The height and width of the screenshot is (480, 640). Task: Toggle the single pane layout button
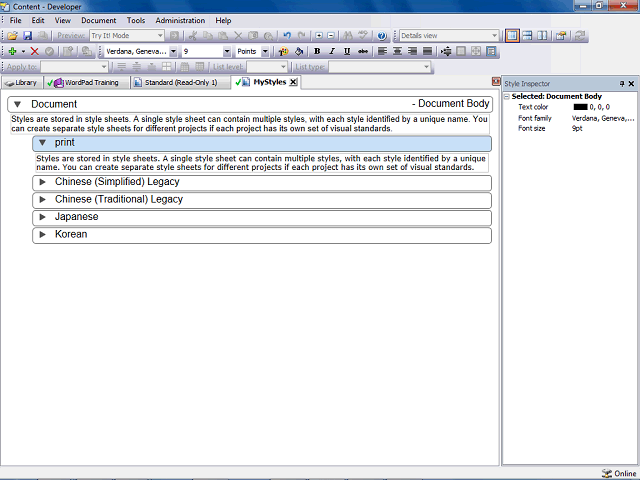tap(512, 36)
